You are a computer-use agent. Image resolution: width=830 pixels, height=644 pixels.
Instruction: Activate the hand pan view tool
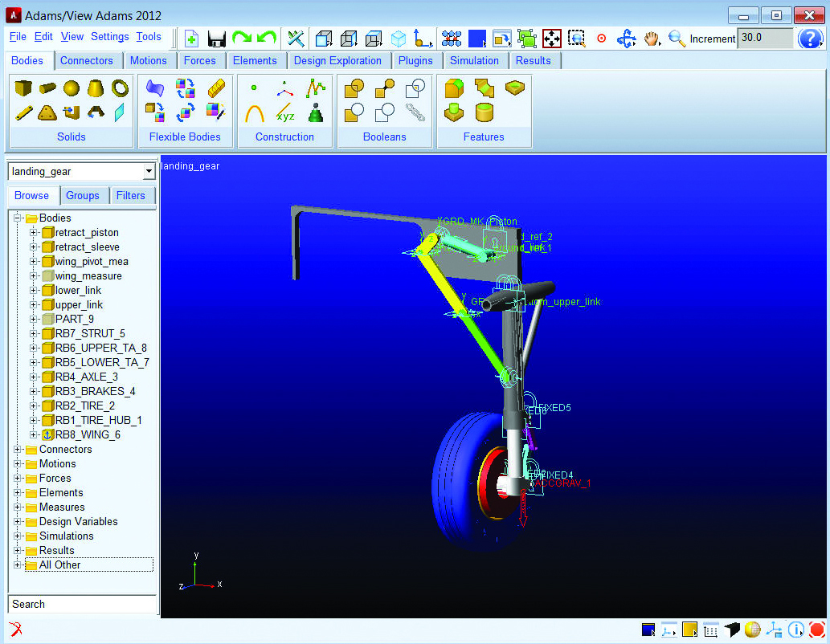pos(651,39)
